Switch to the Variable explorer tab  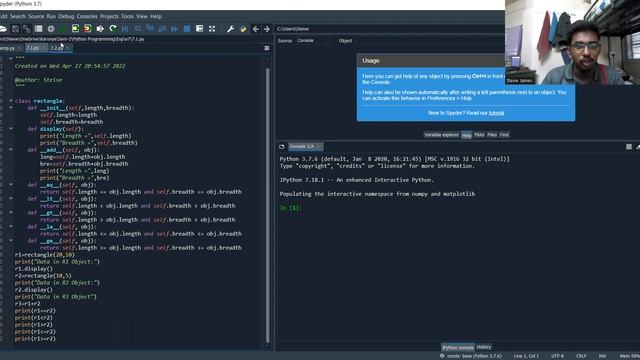(x=441, y=135)
